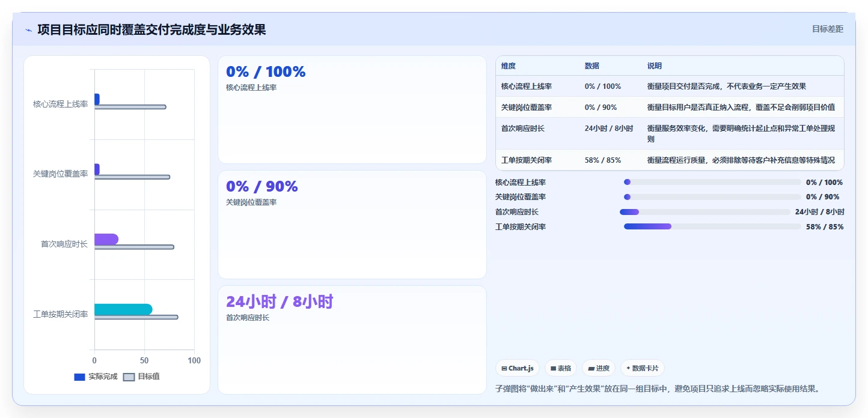
Task: Click the 关键岗位覆盖率 progress bar
Action: pos(712,197)
